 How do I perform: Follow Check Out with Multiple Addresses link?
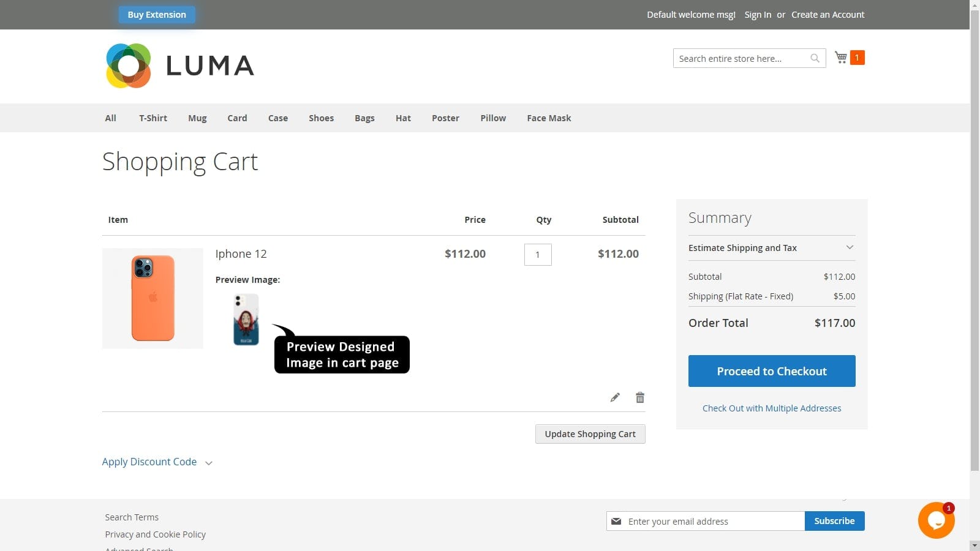coord(772,408)
